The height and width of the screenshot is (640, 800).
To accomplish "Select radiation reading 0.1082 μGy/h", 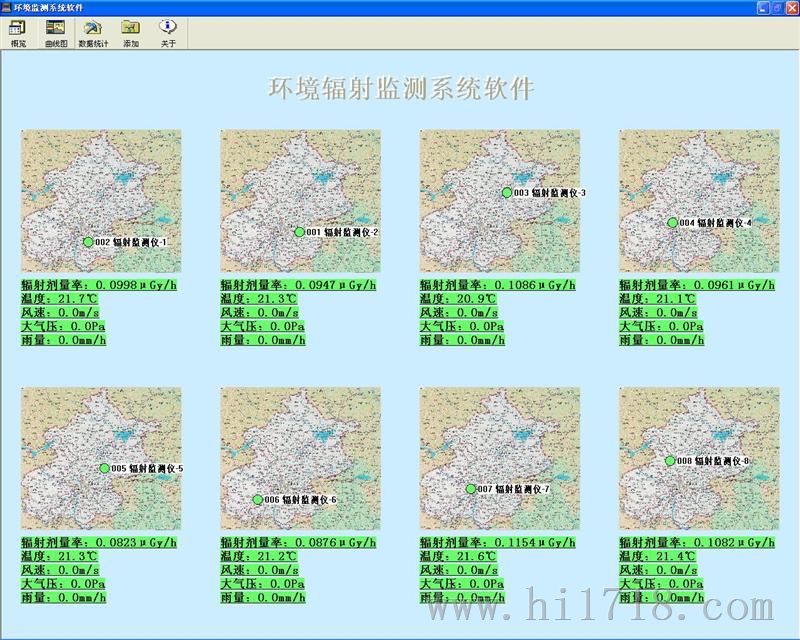I will tap(697, 542).
